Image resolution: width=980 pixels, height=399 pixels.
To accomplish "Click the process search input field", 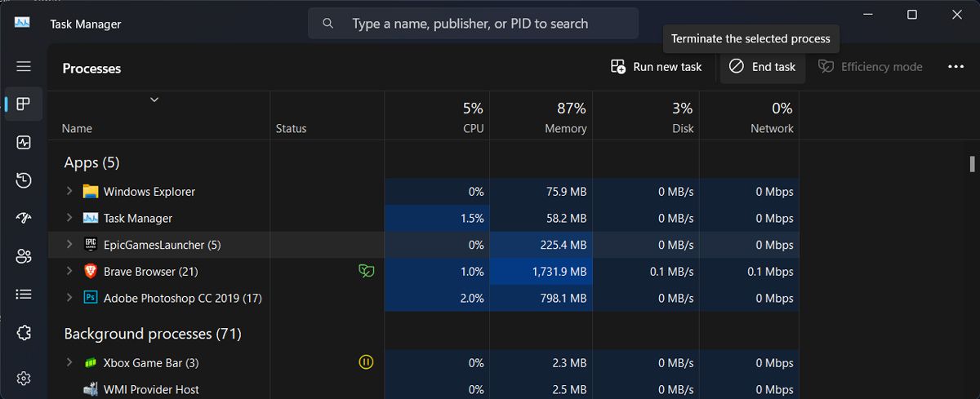I will coord(482,24).
